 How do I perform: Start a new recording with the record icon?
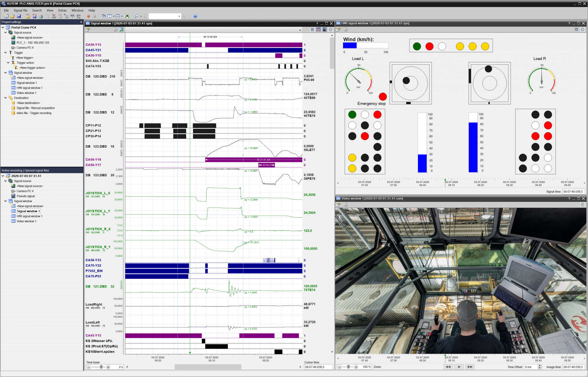click(88, 16)
